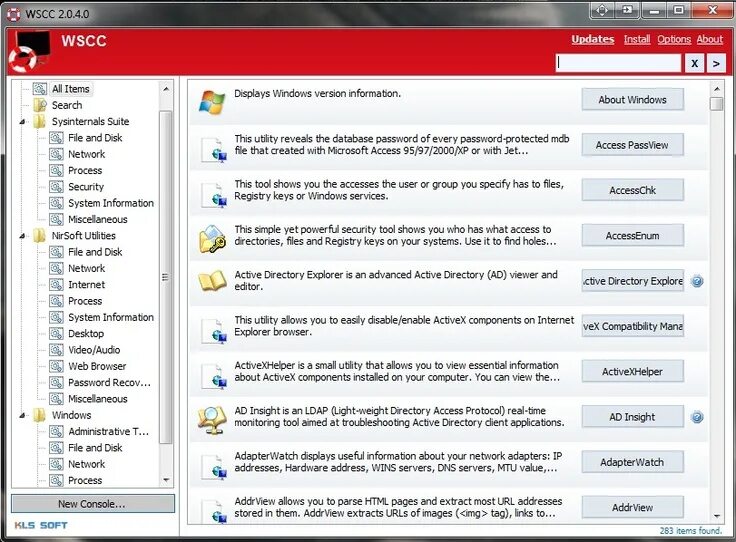The width and height of the screenshot is (736, 542).
Task: Select the Administrative Tools category
Action: [x=108, y=431]
